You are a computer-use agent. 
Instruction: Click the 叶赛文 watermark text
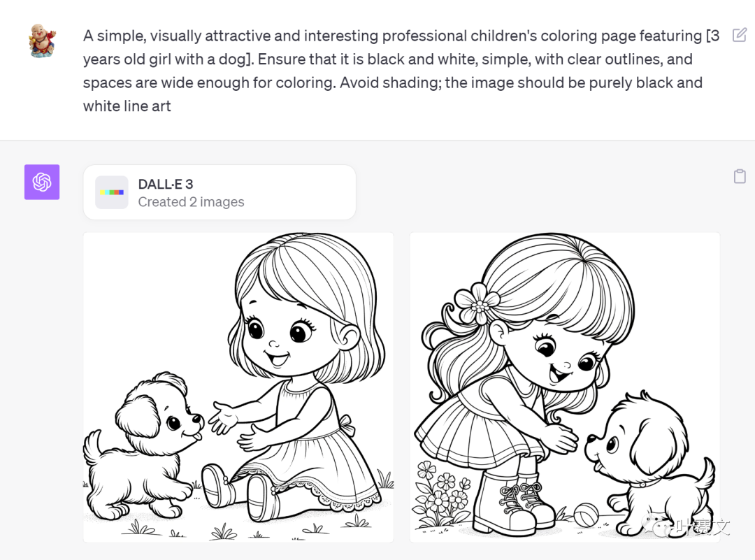click(x=702, y=527)
